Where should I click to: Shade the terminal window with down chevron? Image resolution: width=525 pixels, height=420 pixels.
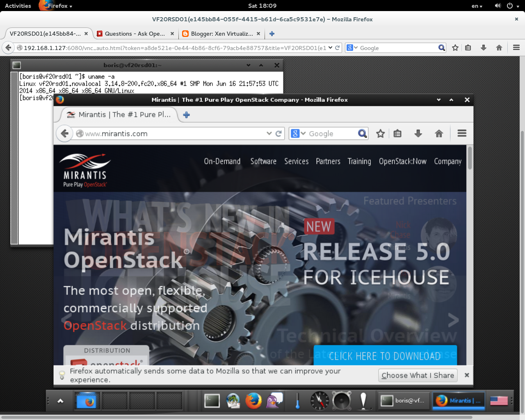coord(249,65)
